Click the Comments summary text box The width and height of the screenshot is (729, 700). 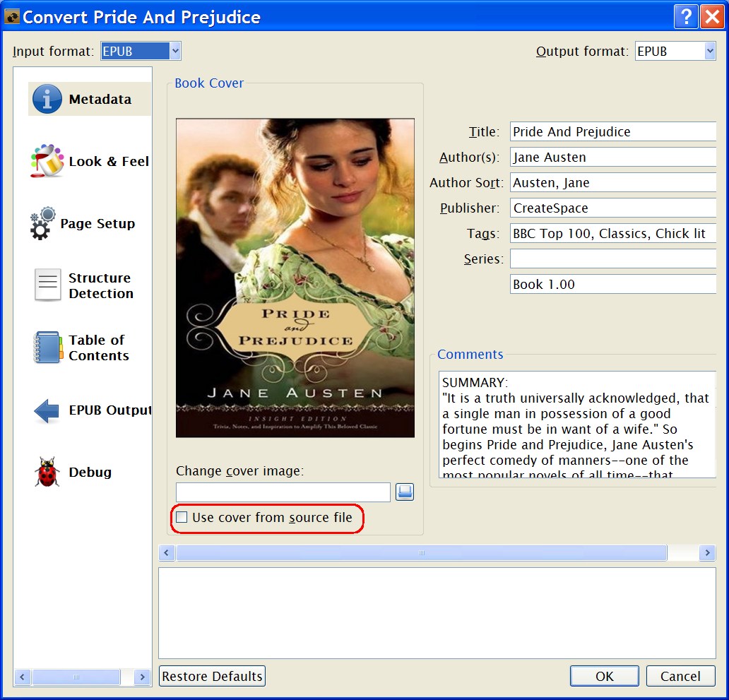coord(577,425)
